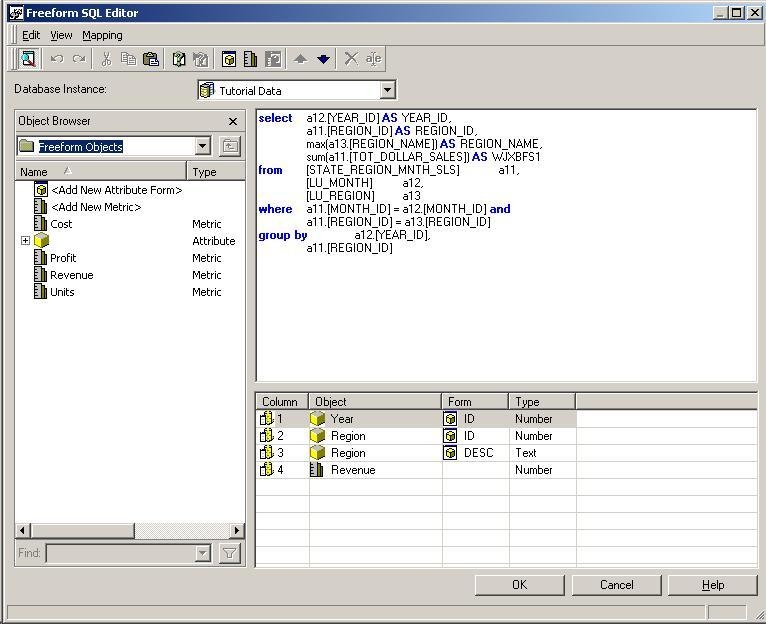766x624 pixels.
Task: Click the Paste icon in the toolbar
Action: [150, 59]
